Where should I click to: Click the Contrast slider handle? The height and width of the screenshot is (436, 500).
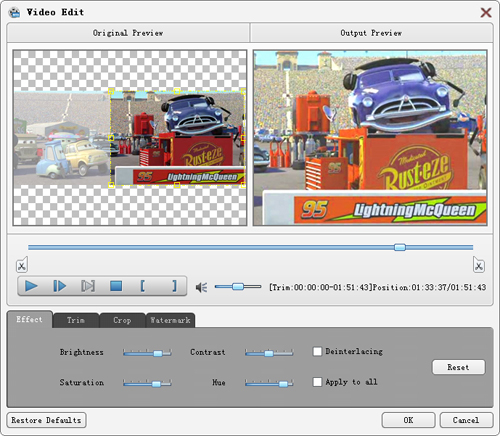tap(269, 353)
